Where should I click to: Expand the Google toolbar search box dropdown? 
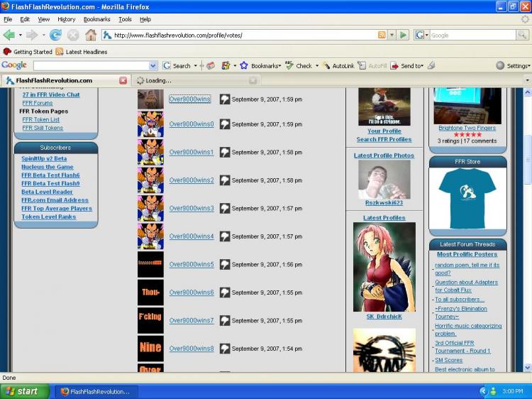(x=153, y=65)
